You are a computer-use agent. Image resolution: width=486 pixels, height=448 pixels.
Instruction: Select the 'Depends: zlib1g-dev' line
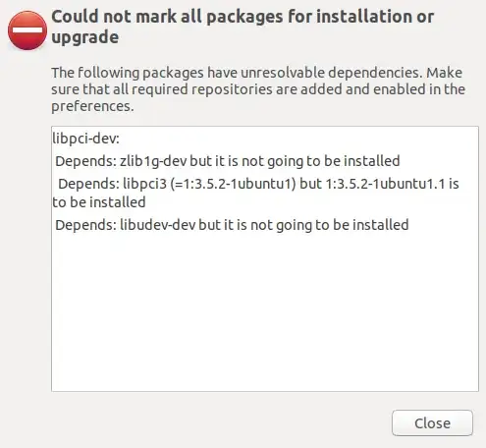(228, 161)
